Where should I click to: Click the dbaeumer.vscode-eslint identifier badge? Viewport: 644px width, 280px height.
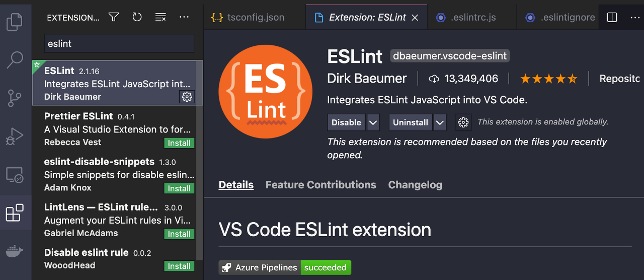(450, 56)
